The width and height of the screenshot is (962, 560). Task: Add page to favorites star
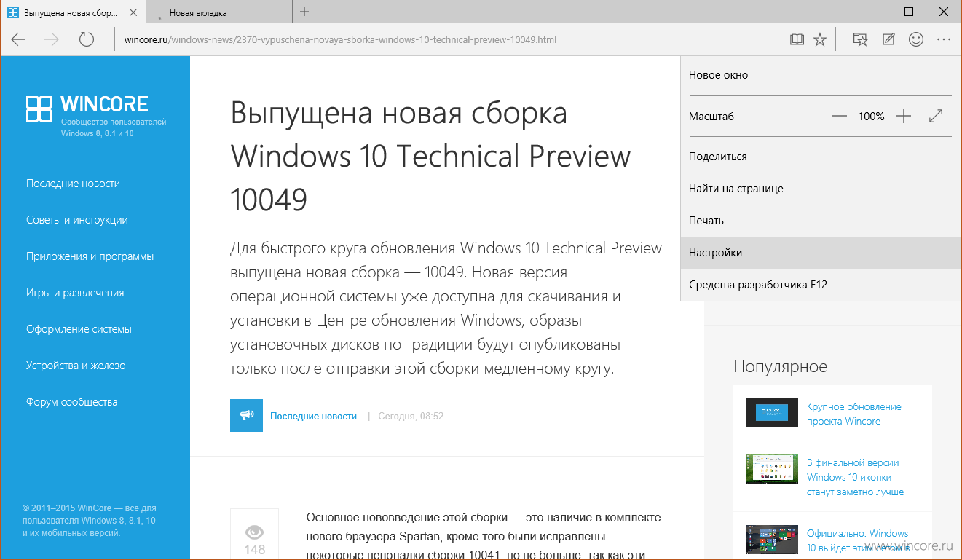(x=820, y=39)
